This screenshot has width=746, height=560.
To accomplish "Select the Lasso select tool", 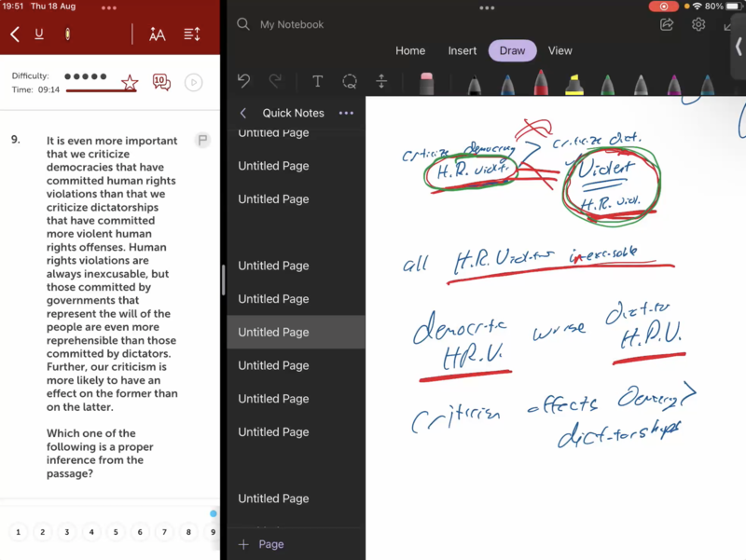I will click(x=350, y=82).
